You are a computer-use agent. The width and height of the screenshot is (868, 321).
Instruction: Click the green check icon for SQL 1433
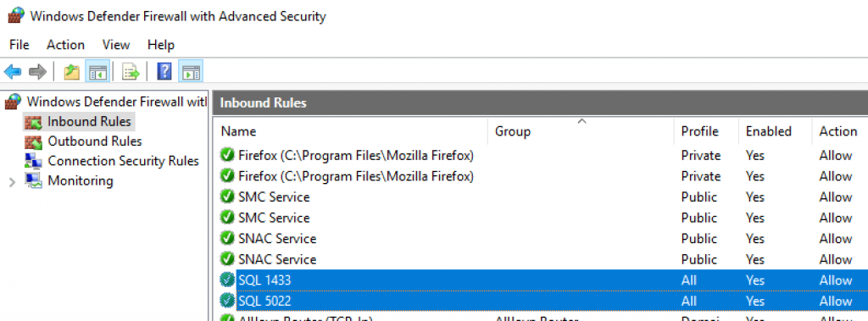(227, 280)
